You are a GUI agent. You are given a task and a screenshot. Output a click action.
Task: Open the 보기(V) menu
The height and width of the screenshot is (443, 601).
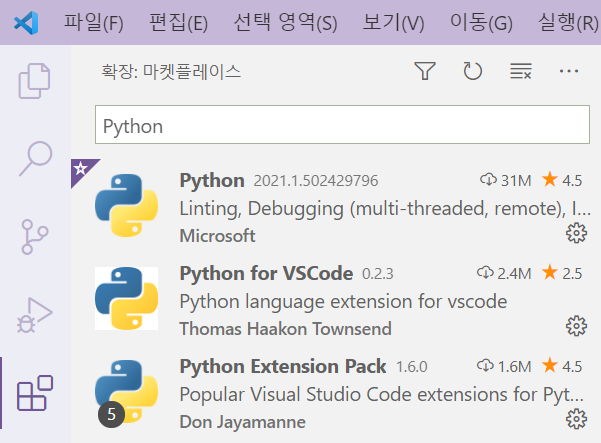tap(394, 23)
